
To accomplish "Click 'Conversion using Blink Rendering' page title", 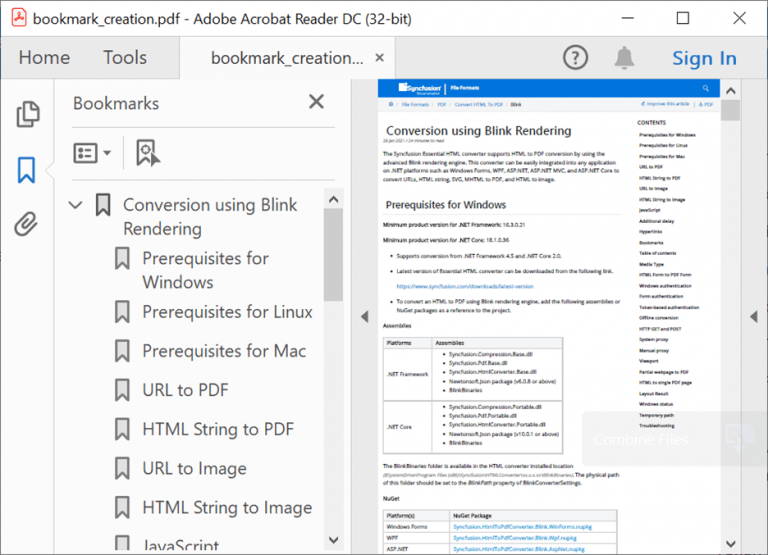I will (479, 131).
